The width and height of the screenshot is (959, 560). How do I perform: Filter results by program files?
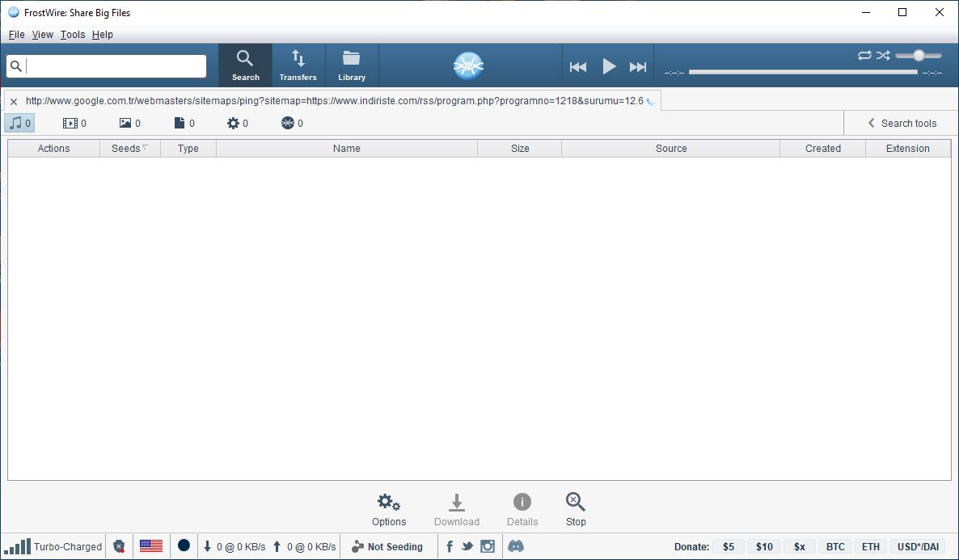(x=237, y=123)
